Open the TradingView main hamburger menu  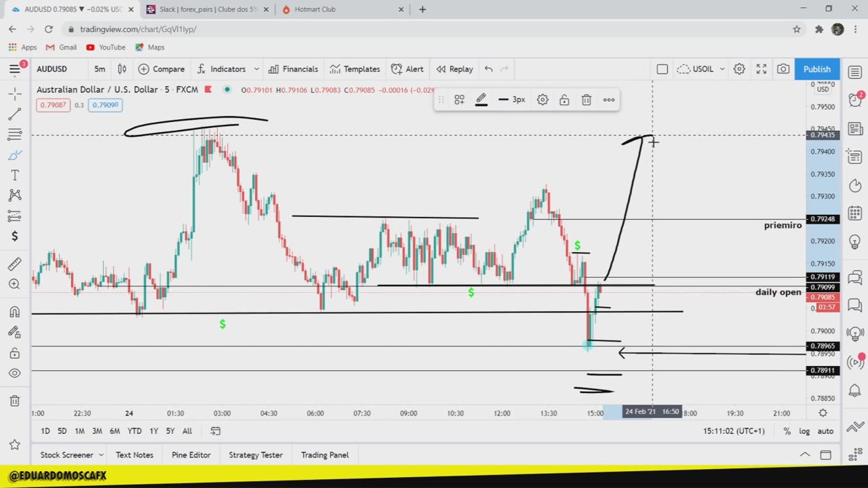pyautogui.click(x=14, y=69)
